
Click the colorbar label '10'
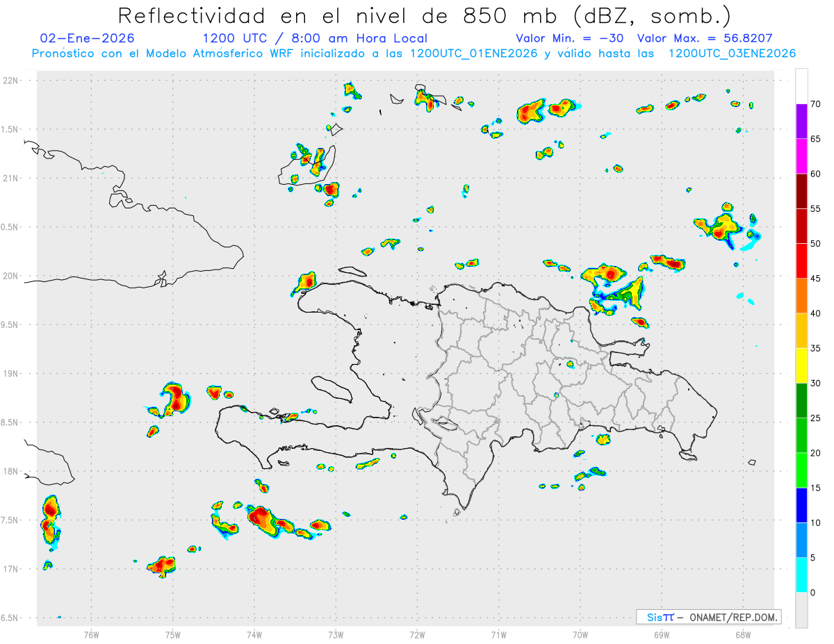click(815, 523)
